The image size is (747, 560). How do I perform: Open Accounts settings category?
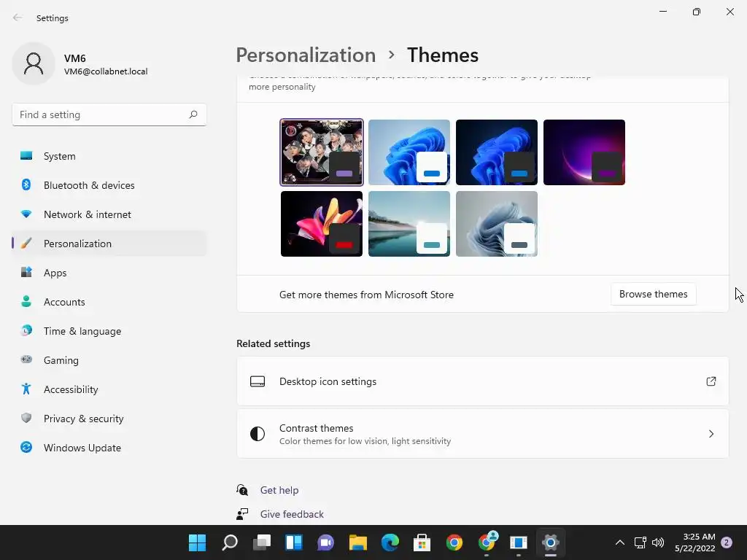click(109, 301)
